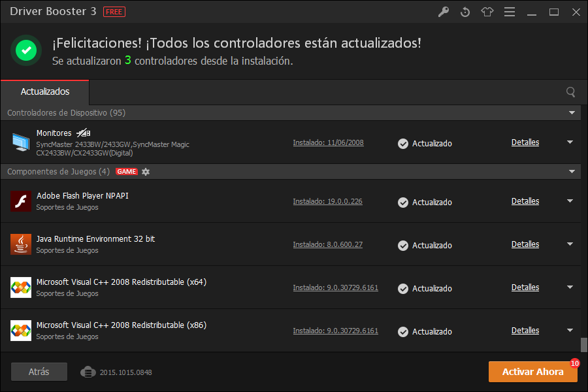Viewport: 588px width, 392px height.
Task: Collapse the Controladores de Dispositivo section
Action: click(x=572, y=113)
